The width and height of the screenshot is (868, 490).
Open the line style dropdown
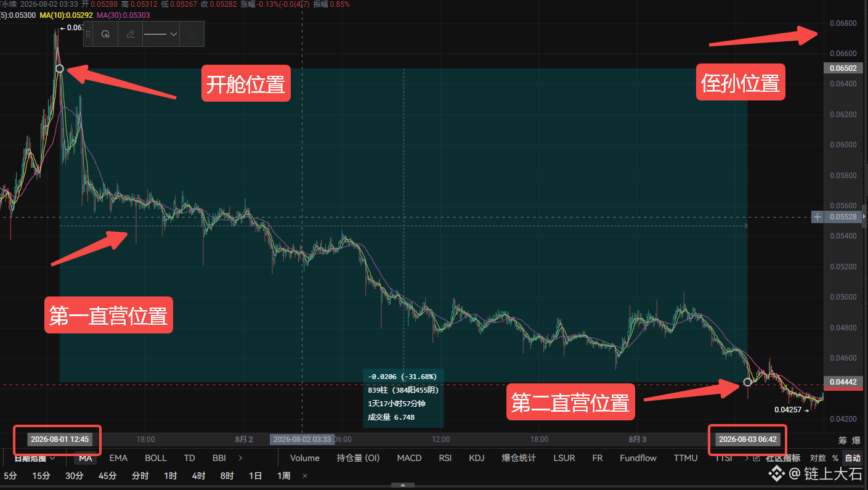tap(161, 35)
